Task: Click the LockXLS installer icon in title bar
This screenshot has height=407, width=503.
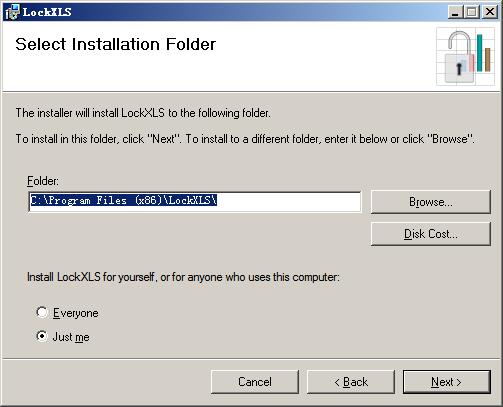Action: [x=12, y=12]
